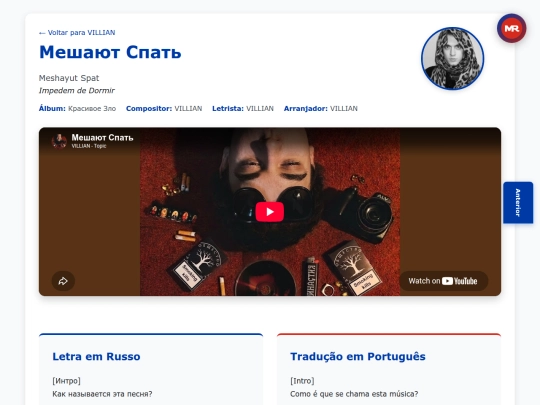Click the Compositor: VILLIAN entry

point(164,108)
